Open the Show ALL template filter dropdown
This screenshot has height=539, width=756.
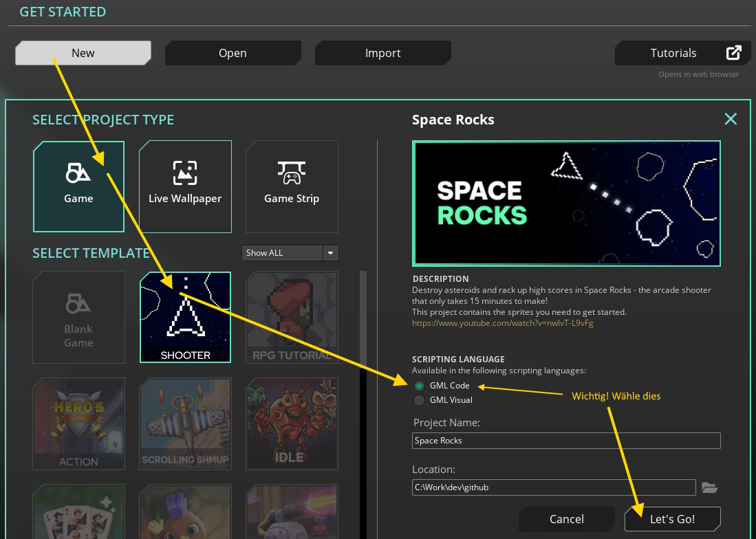click(x=282, y=252)
